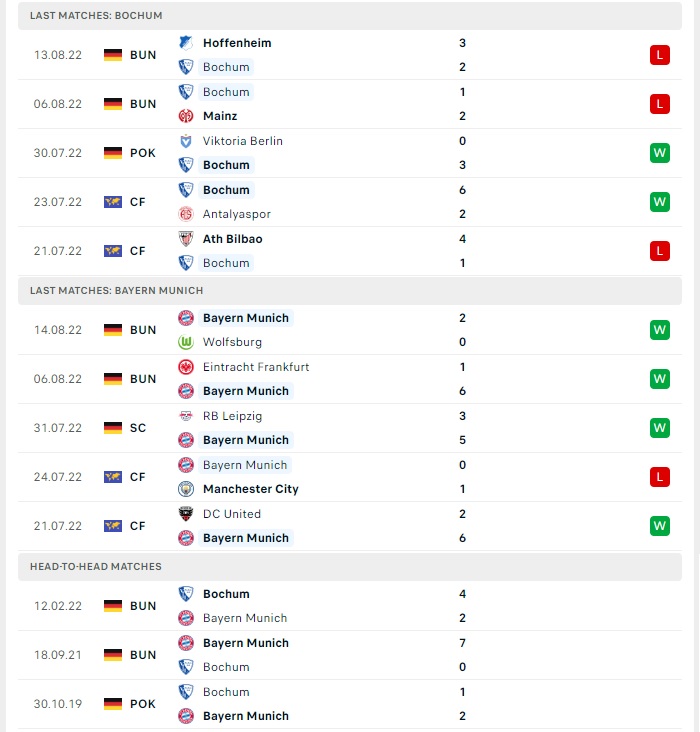Click the German flag on 06.08.22 Mainz row

[113, 104]
